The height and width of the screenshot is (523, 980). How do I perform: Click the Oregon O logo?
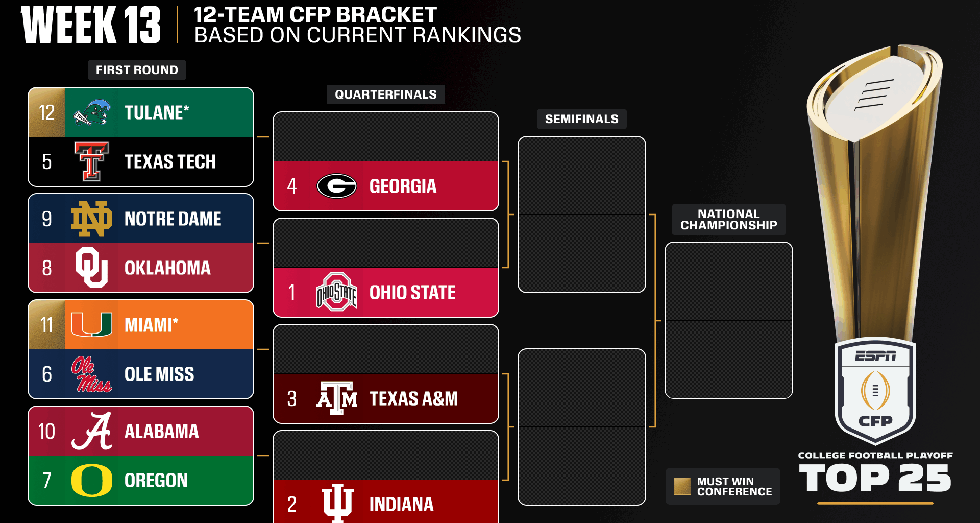point(92,480)
